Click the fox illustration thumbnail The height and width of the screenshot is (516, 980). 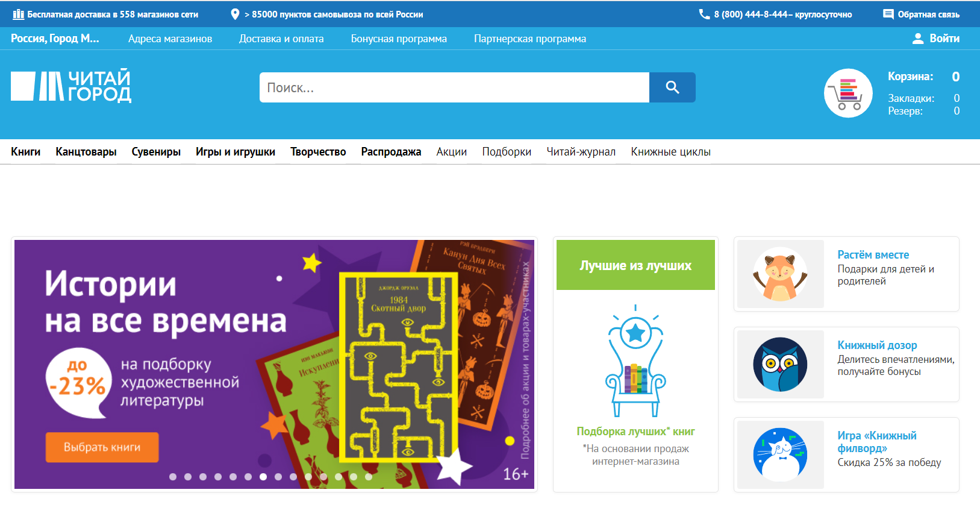pos(780,274)
